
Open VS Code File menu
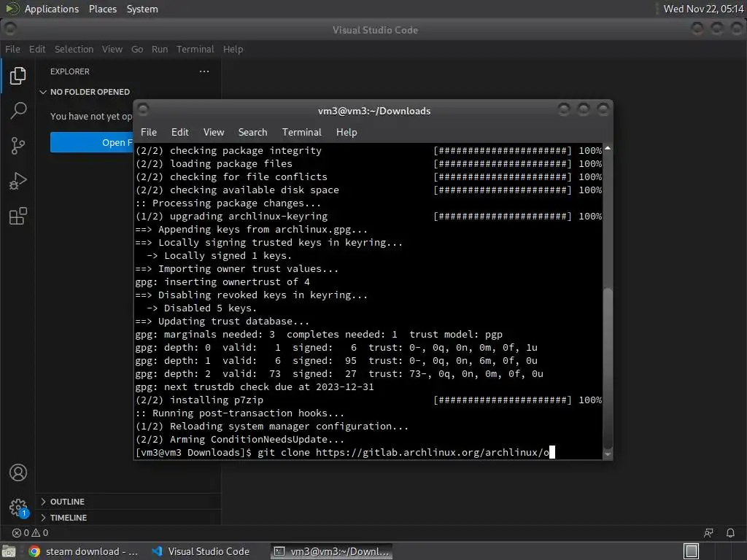point(13,49)
